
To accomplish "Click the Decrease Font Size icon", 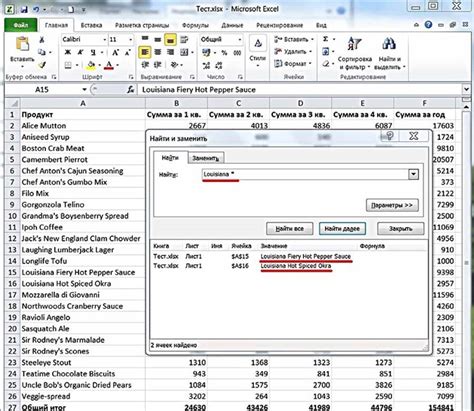I will 128,52.
